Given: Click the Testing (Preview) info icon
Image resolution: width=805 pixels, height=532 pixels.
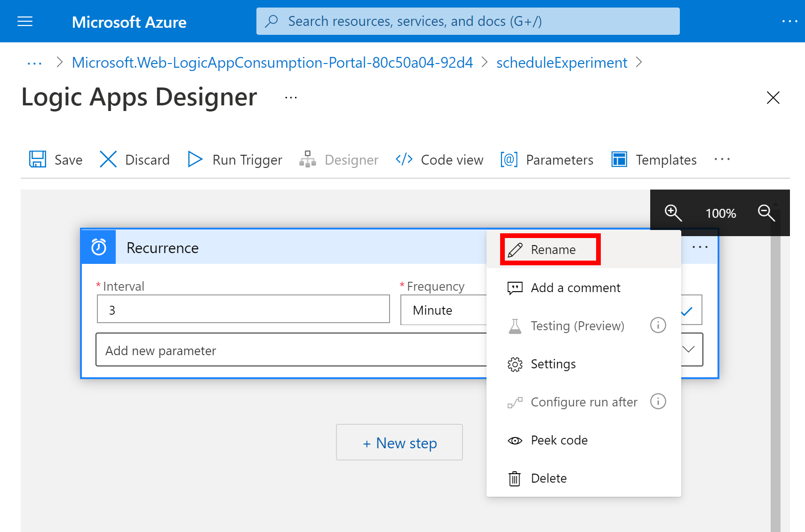Looking at the screenshot, I should click(658, 325).
